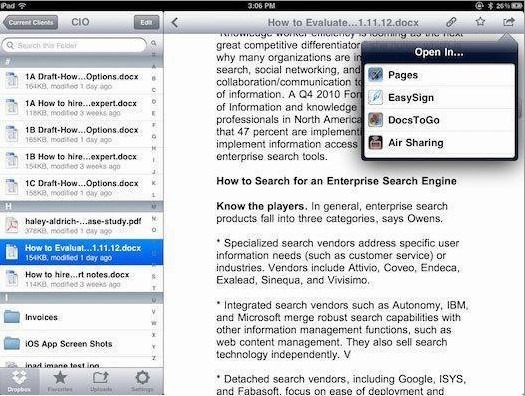Open 1A Draft-How...Options.docx
525x396 pixels.
click(x=75, y=81)
